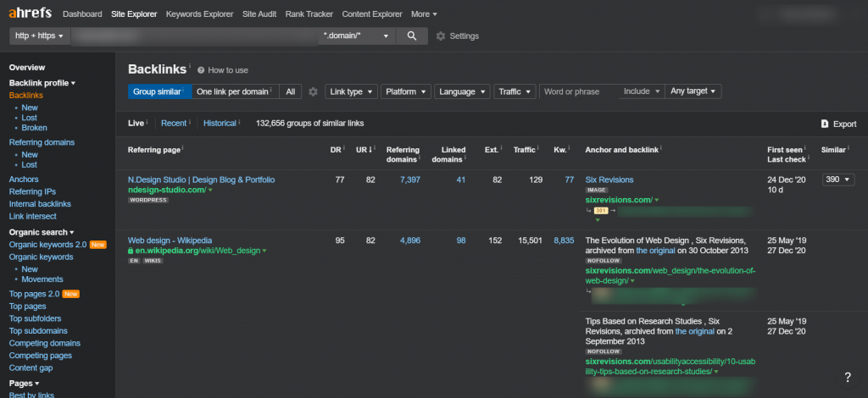
Task: Open Site Explorer in the top menu
Action: point(134,14)
